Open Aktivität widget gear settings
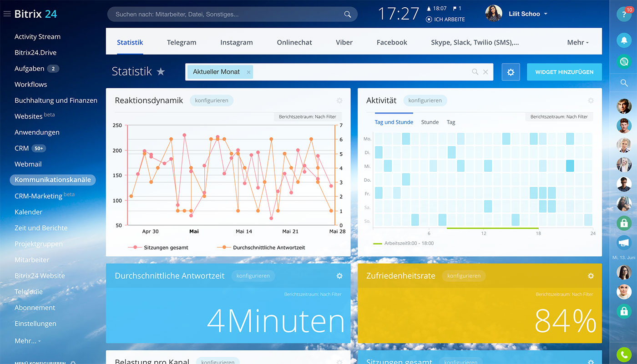This screenshot has height=364, width=637. point(591,100)
